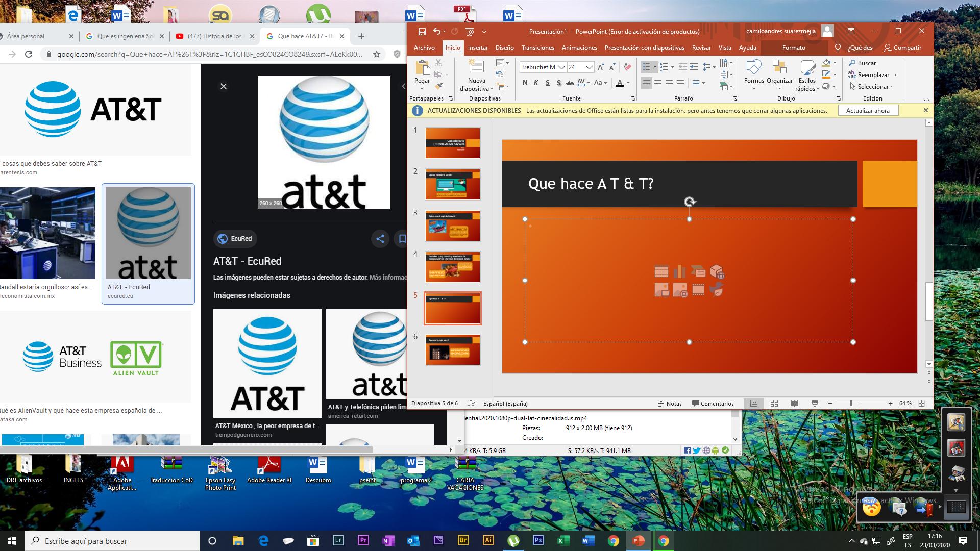The width and height of the screenshot is (980, 551).
Task: Toggle align text left
Action: [646, 83]
